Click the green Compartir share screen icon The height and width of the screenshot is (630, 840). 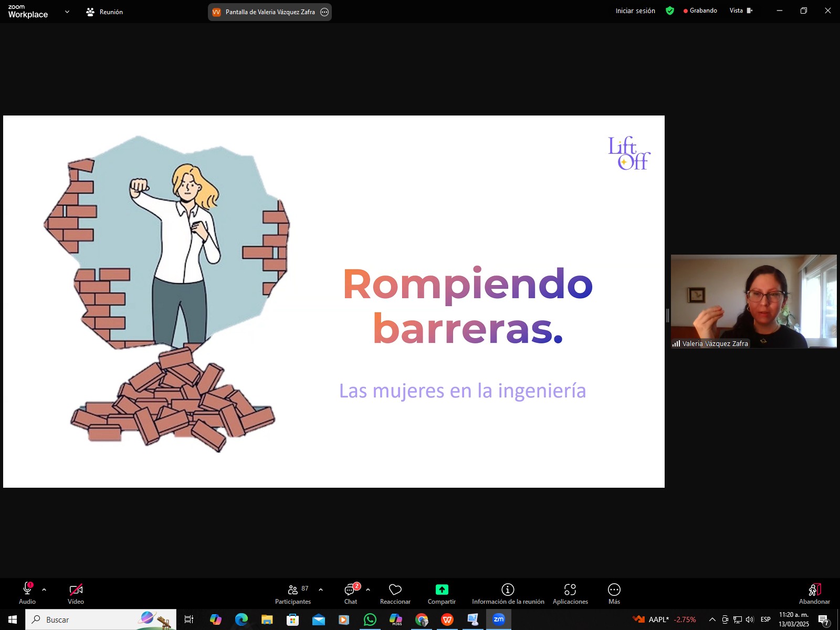coord(442,590)
